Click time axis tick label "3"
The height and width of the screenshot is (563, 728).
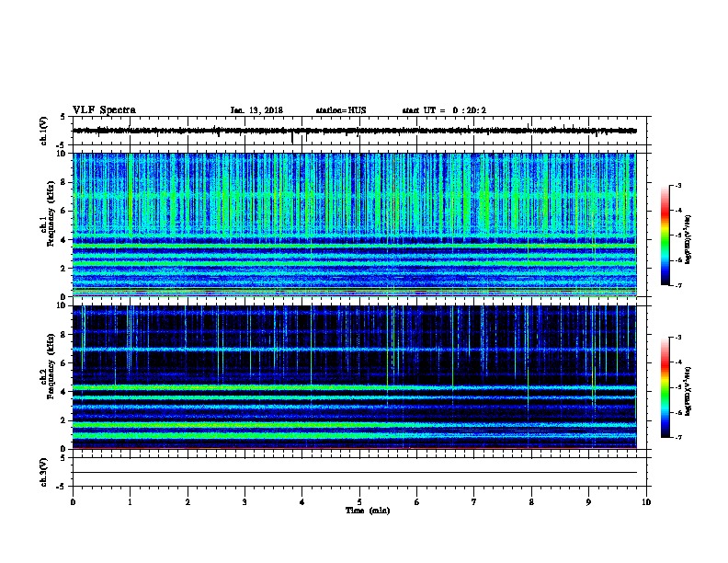[x=245, y=501]
